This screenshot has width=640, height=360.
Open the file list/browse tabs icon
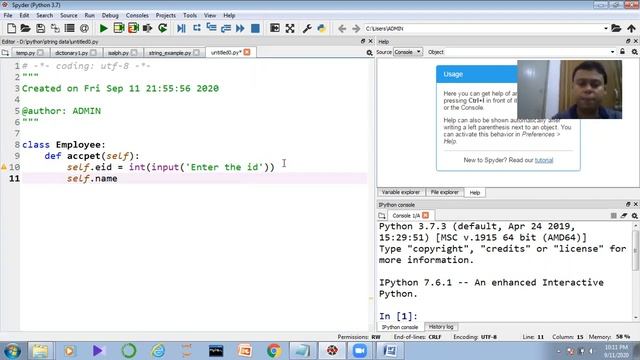click(70, 28)
